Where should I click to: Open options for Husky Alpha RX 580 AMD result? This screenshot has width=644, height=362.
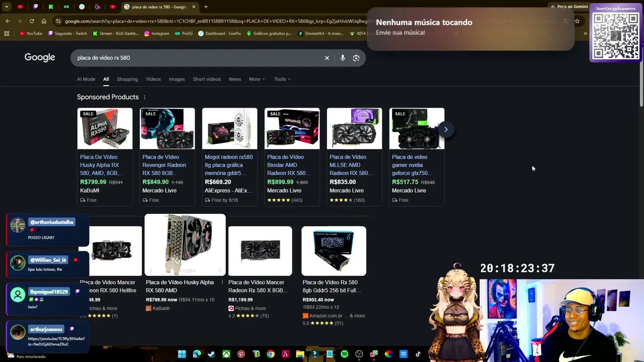click(x=222, y=283)
